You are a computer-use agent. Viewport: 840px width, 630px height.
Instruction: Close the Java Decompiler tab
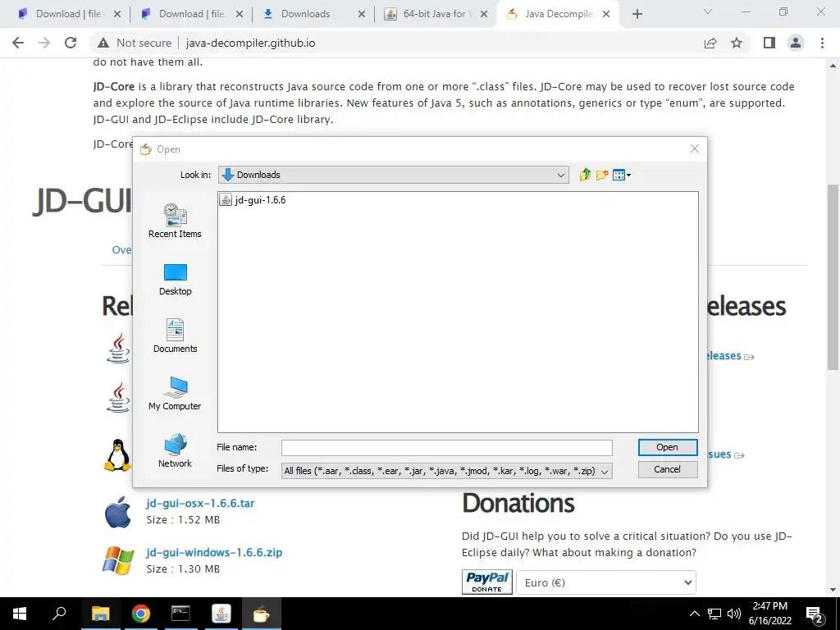point(606,14)
